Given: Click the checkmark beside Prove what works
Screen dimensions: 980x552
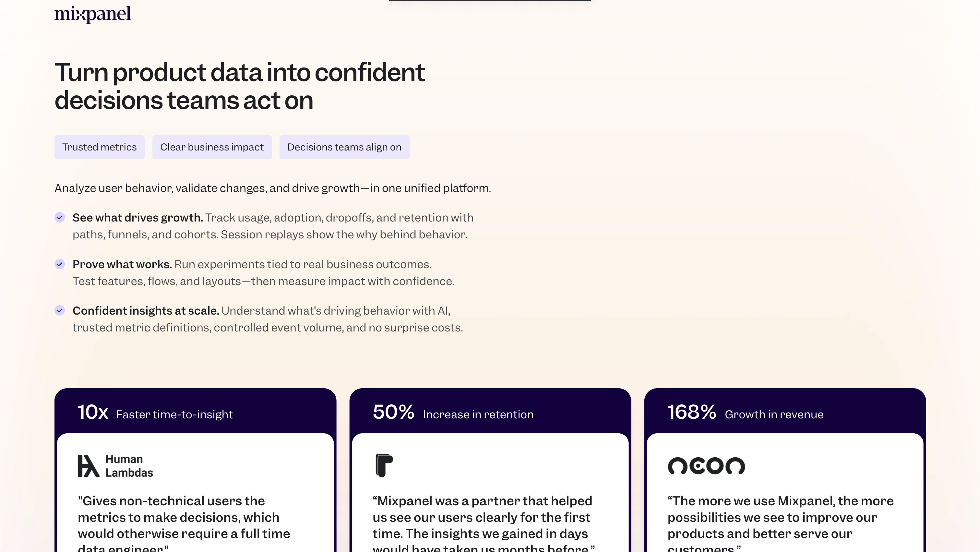Looking at the screenshot, I should pyautogui.click(x=60, y=264).
